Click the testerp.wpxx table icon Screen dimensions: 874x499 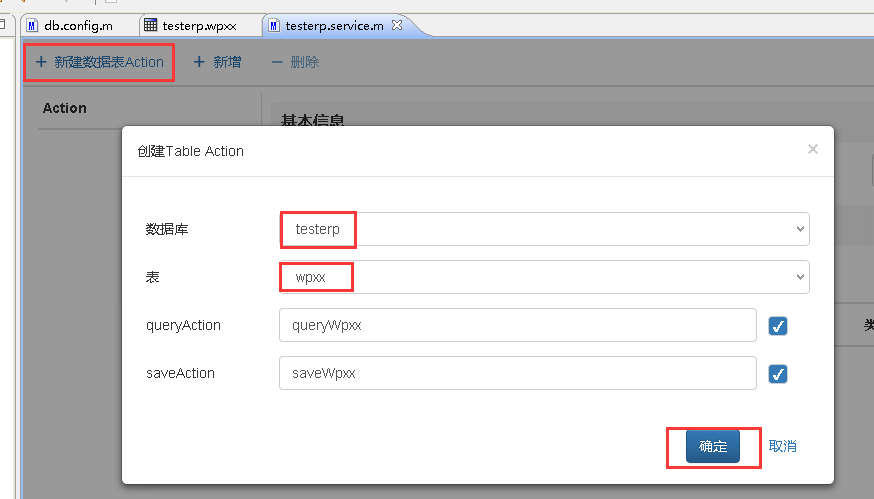[x=150, y=25]
